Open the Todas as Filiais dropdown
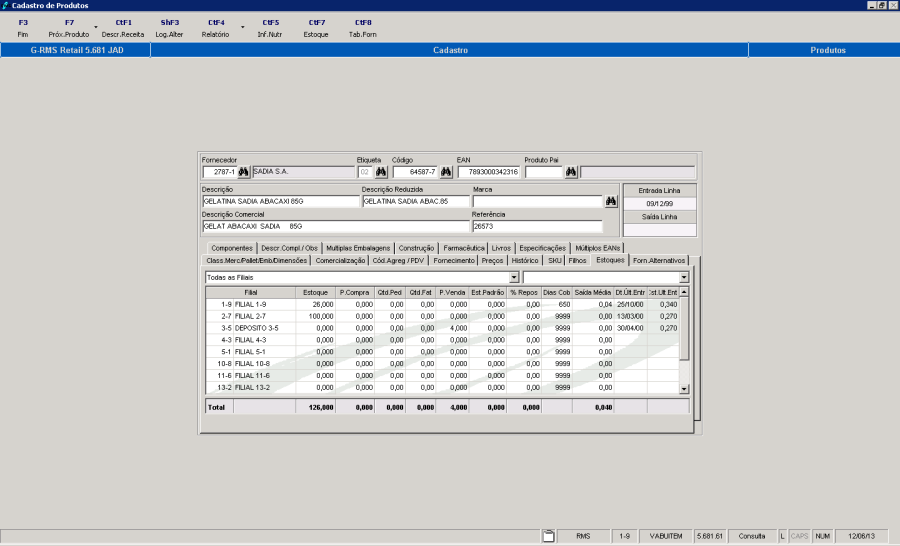Viewport: 900px width, 546px height. click(514, 277)
